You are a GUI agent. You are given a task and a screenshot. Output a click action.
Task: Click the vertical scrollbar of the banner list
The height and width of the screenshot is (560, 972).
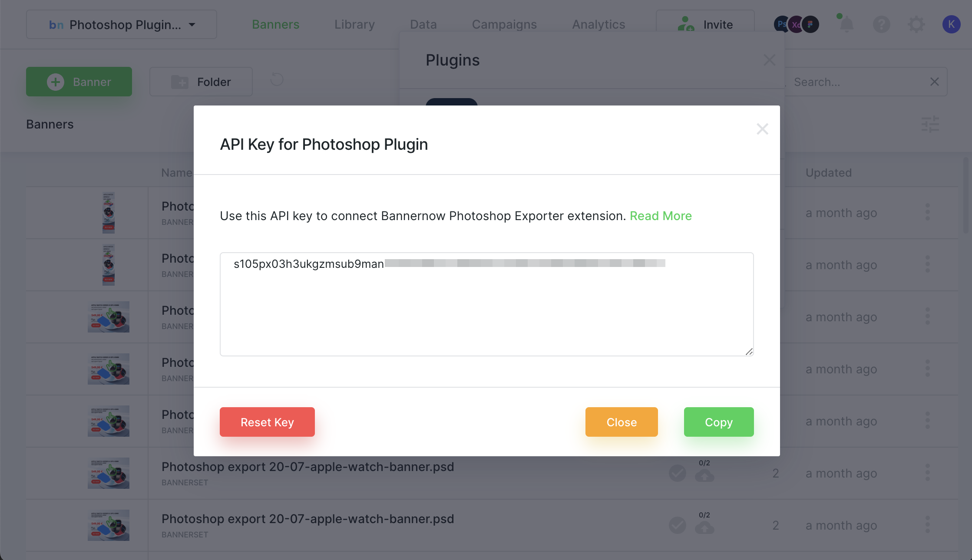pyautogui.click(x=966, y=195)
